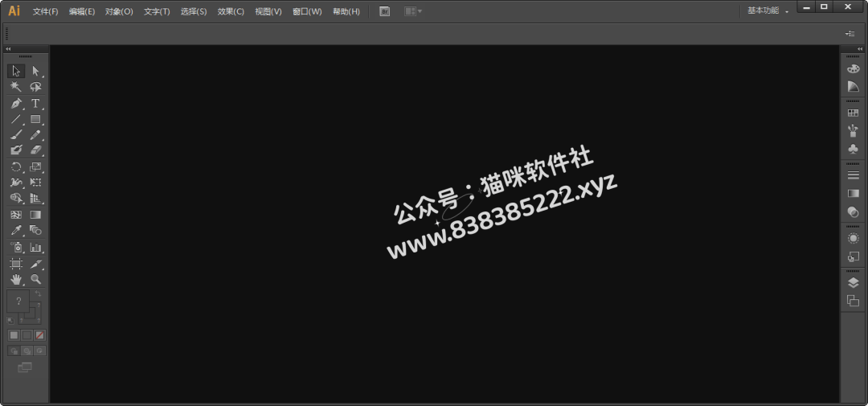Select the Rotate tool
The width and height of the screenshot is (868, 406).
click(16, 166)
